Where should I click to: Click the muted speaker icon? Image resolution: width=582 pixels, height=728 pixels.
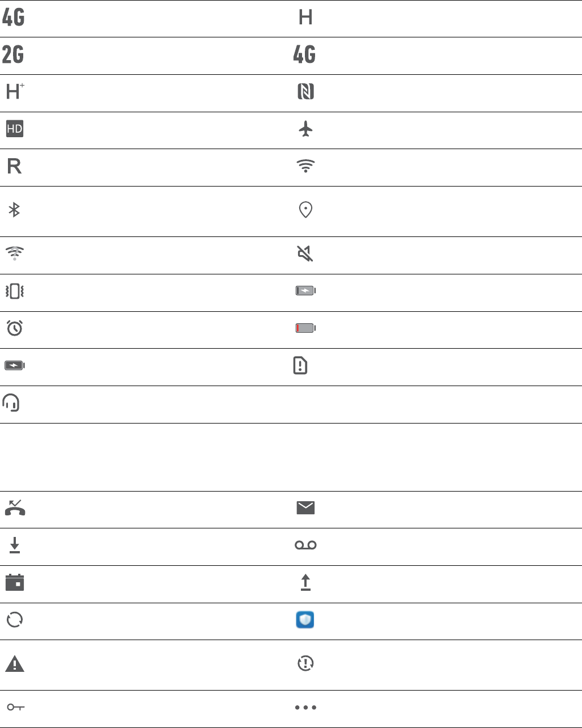coord(305,254)
